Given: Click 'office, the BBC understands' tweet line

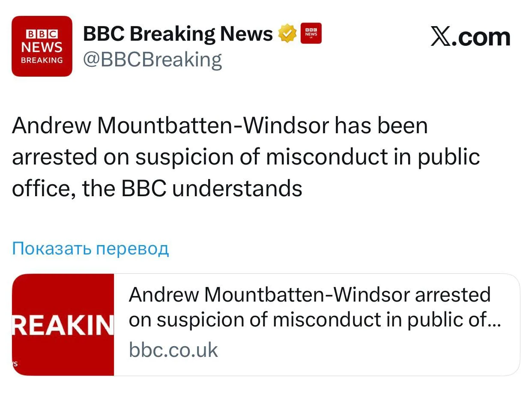Looking at the screenshot, I should click(x=157, y=188).
